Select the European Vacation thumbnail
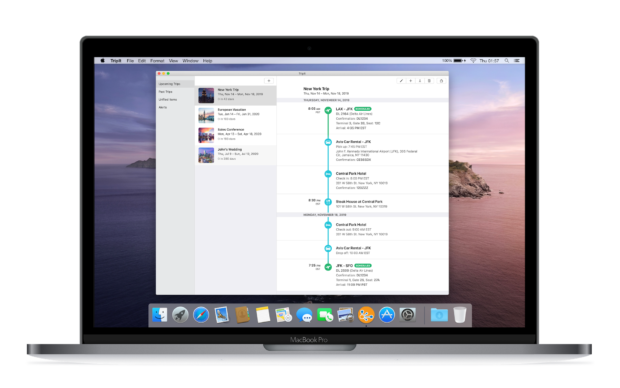 click(x=206, y=115)
